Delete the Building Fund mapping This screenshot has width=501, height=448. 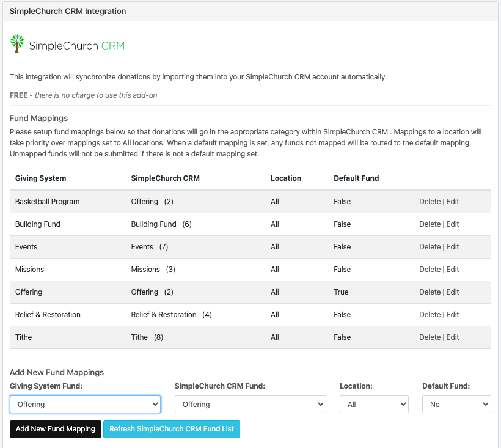click(x=430, y=224)
